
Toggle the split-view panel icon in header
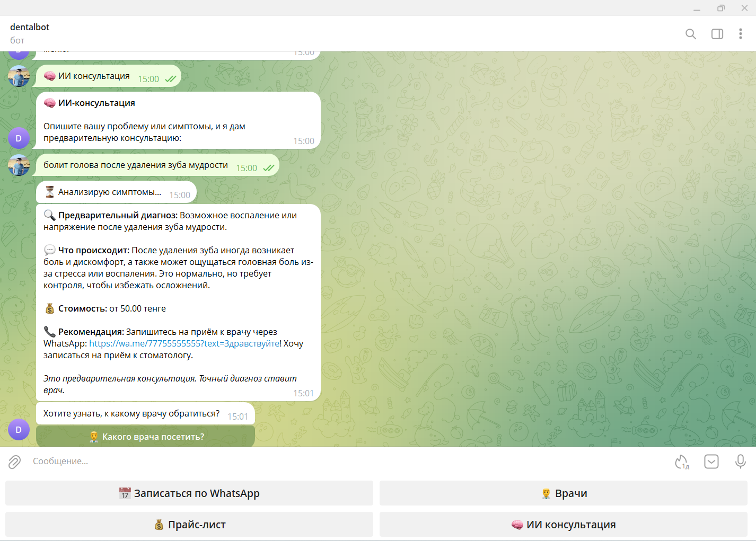point(717,33)
